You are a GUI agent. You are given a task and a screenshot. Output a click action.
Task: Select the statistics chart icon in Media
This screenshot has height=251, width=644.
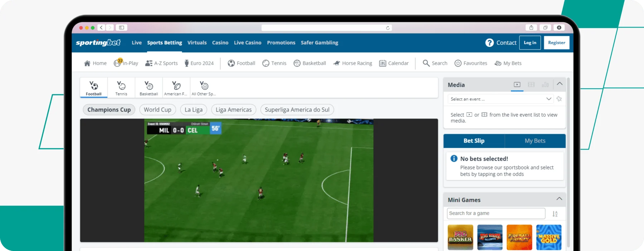coord(545,85)
